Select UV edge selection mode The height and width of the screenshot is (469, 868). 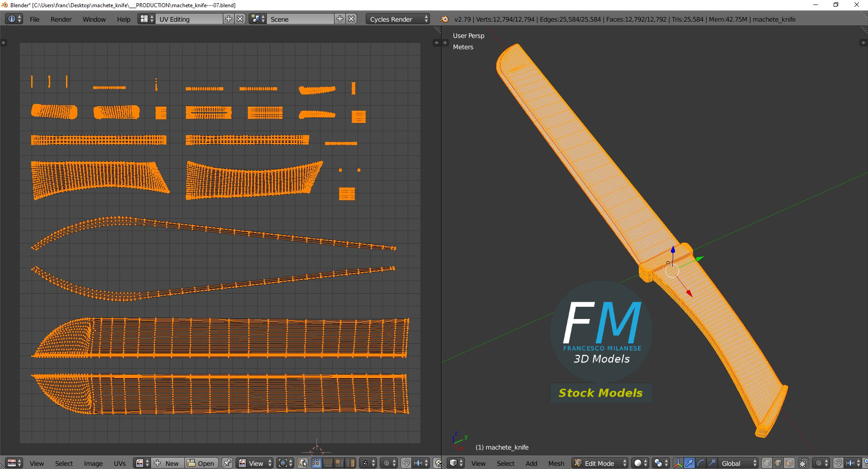[x=327, y=463]
